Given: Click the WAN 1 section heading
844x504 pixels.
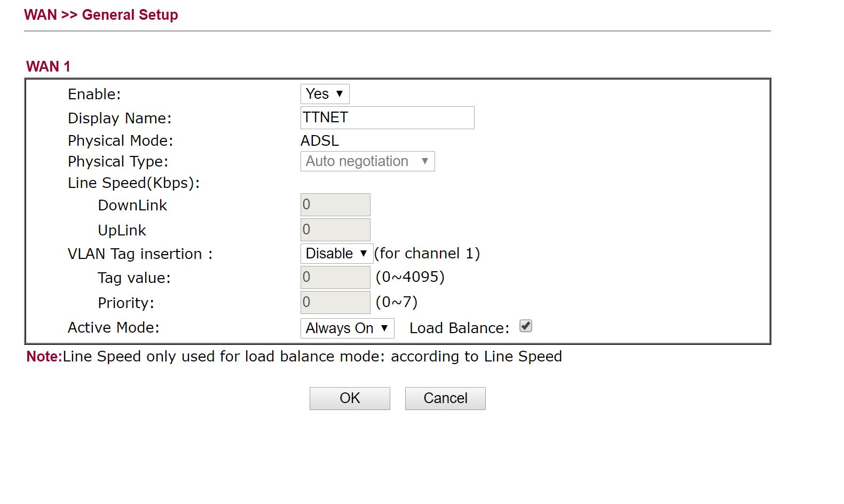Looking at the screenshot, I should pos(48,67).
